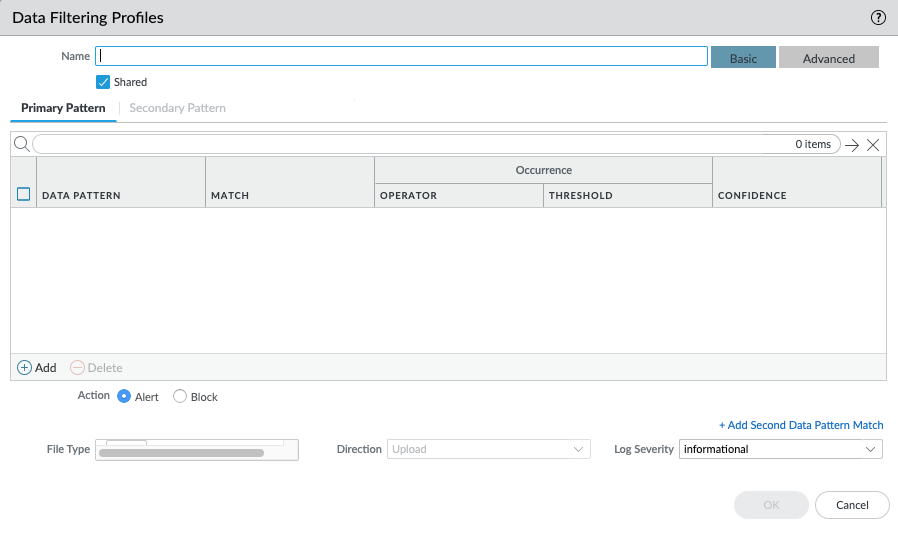Click the search magnifier icon

pyautogui.click(x=21, y=144)
